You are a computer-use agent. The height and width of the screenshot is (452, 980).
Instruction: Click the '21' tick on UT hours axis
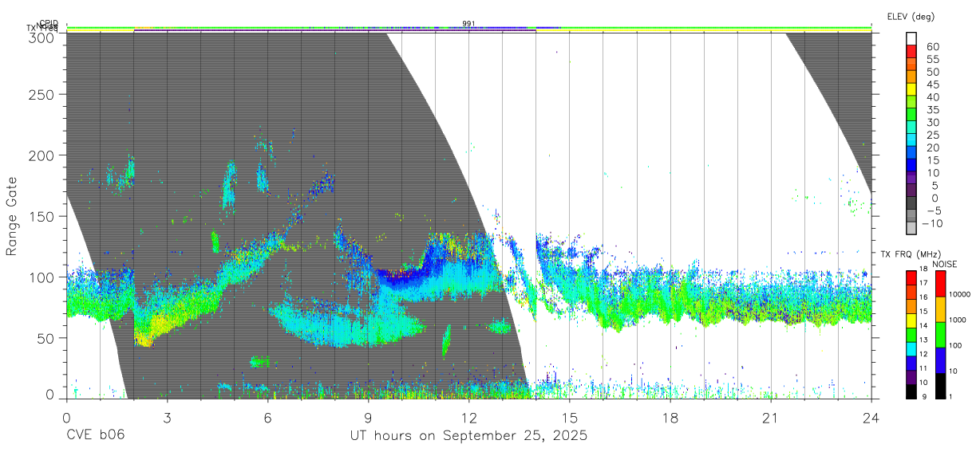point(770,418)
